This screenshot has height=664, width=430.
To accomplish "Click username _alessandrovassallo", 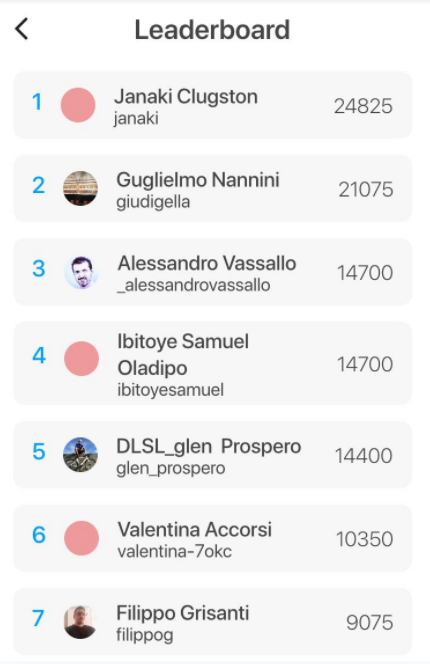I will [x=194, y=285].
